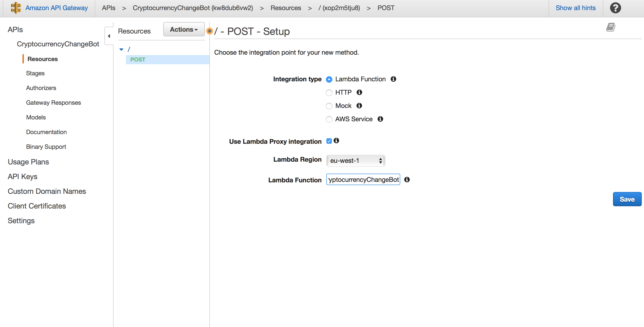Click the Amazon API Gateway logo icon

(16, 8)
